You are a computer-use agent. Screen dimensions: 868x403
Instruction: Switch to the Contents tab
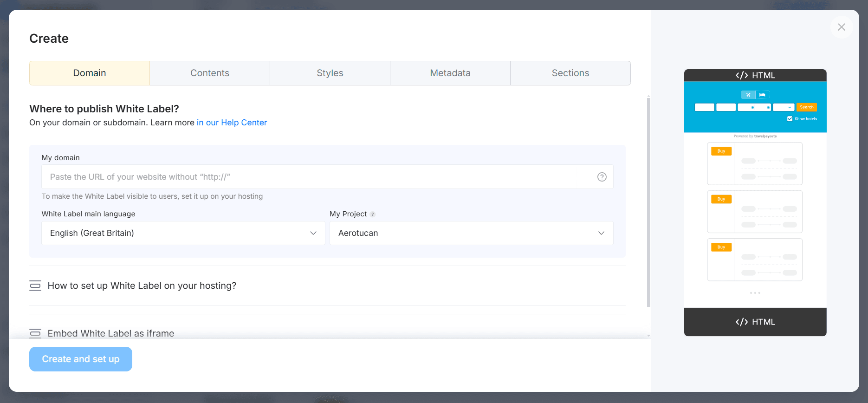(x=210, y=73)
